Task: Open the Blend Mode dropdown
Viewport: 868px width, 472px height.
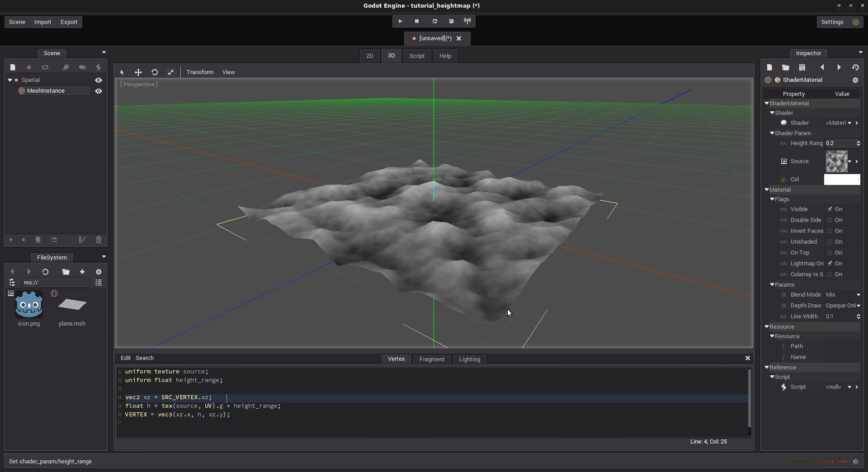Action: (x=843, y=295)
